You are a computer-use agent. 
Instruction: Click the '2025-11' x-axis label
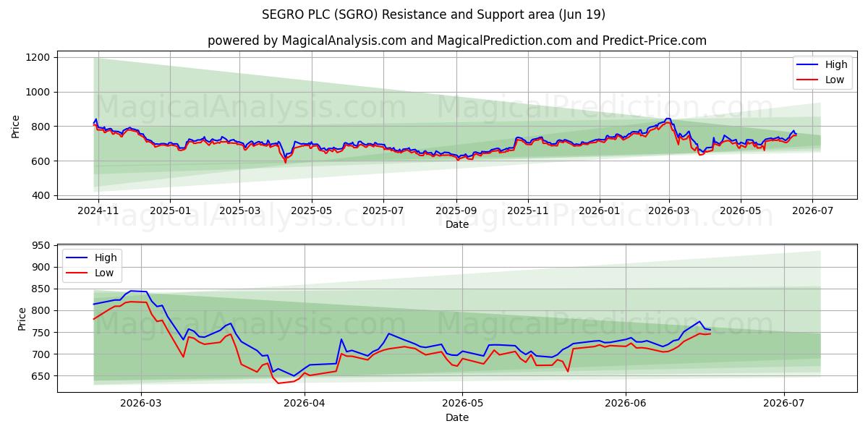pyautogui.click(x=527, y=210)
